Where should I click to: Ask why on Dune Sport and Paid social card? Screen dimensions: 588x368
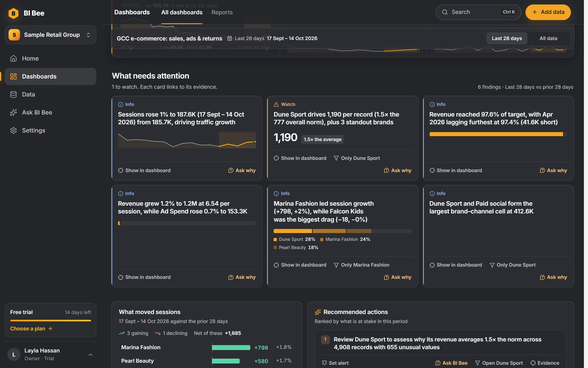pyautogui.click(x=553, y=277)
